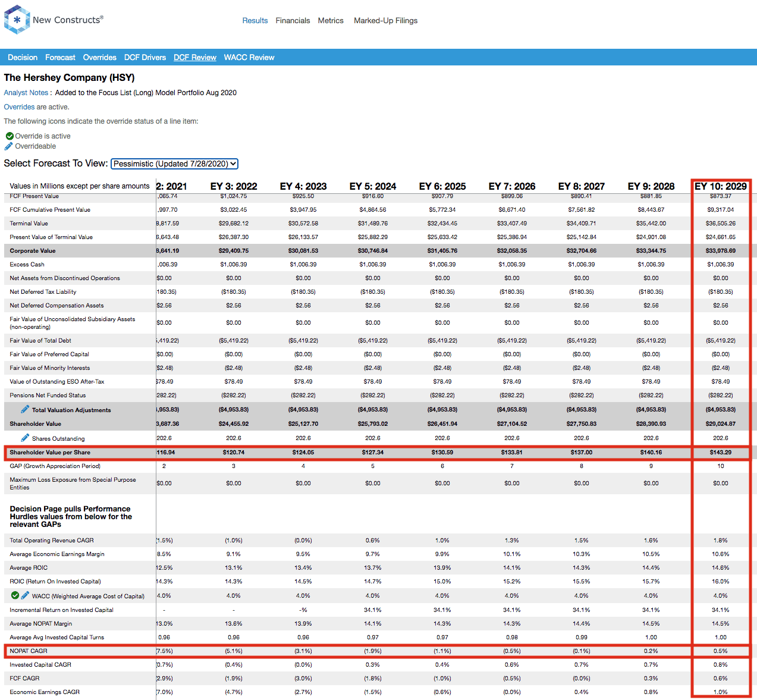Screen dimensions: 757x700
Task: Click the 'Economic Earnings CAGR' row label
Action: coord(45,692)
